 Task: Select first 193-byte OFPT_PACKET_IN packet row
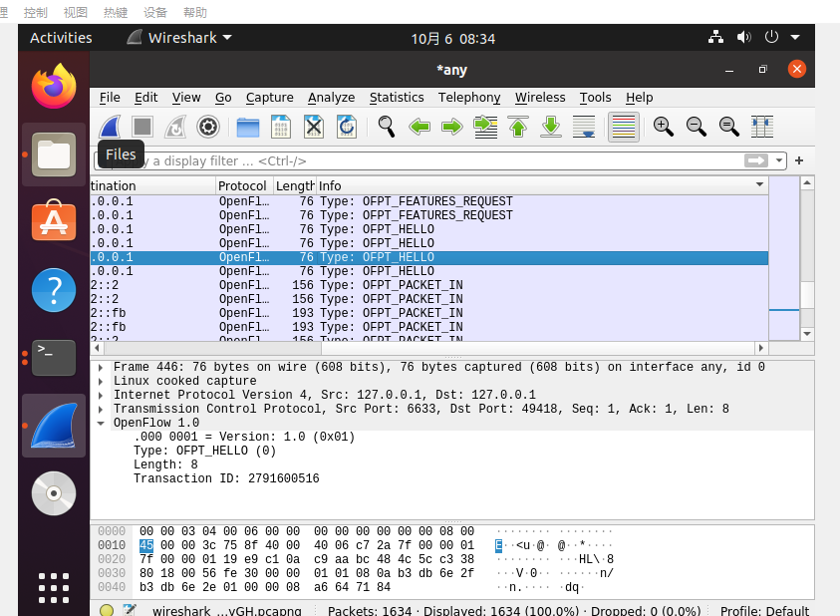pyautogui.click(x=429, y=313)
